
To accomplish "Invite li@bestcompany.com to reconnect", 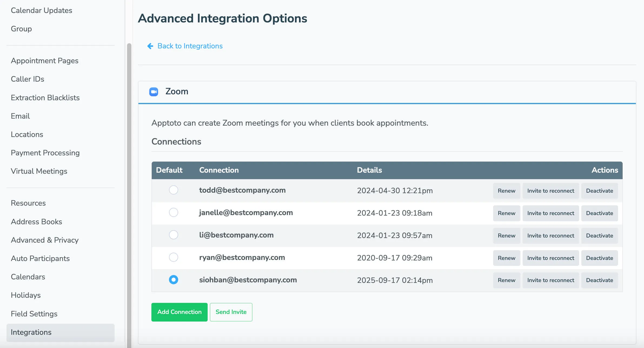I will [x=550, y=235].
